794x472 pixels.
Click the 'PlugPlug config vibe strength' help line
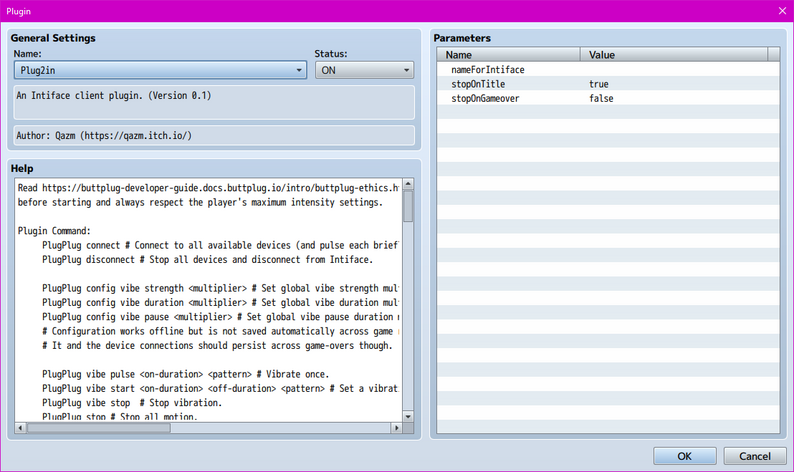tap(220, 288)
